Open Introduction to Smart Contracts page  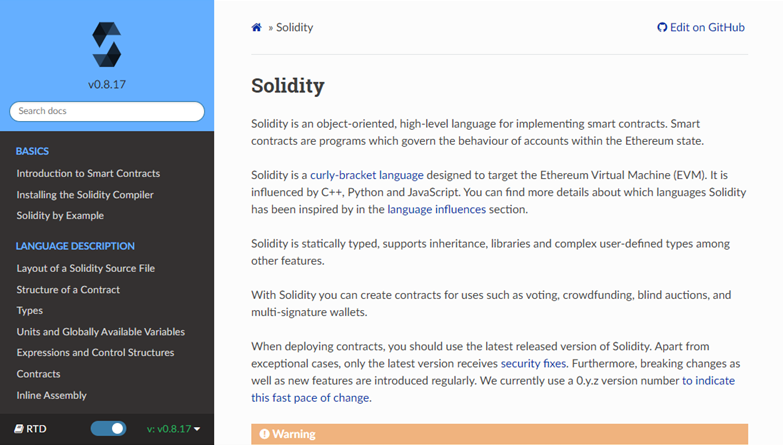[x=88, y=173]
